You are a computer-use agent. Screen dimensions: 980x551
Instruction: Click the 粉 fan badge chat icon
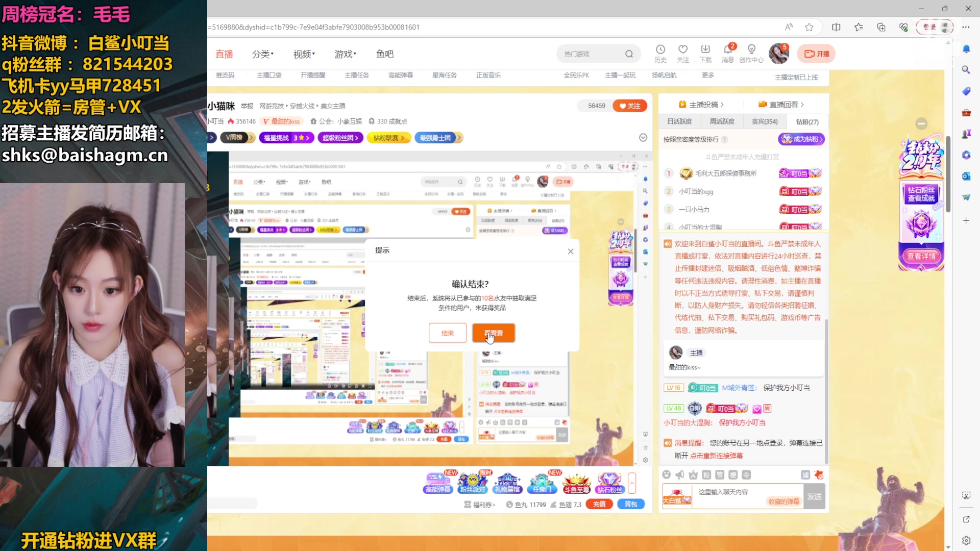pyautogui.click(x=706, y=475)
